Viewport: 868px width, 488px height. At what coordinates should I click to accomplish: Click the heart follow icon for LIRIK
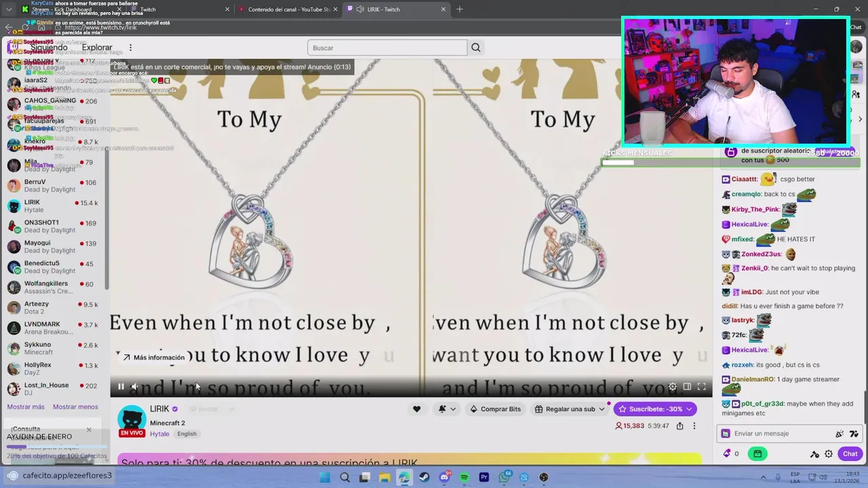point(416,409)
